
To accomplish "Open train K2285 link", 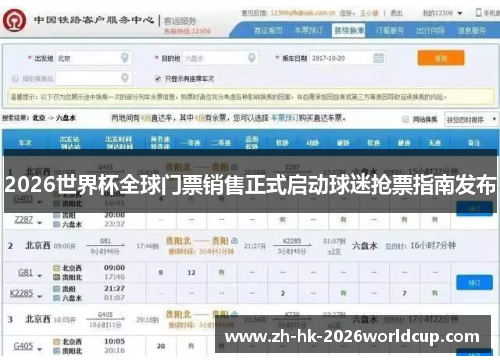I will (22, 293).
